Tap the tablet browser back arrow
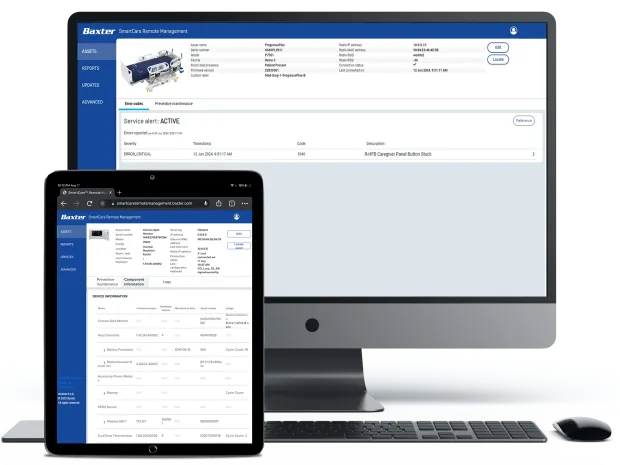This screenshot has width=620, height=465. point(64,203)
